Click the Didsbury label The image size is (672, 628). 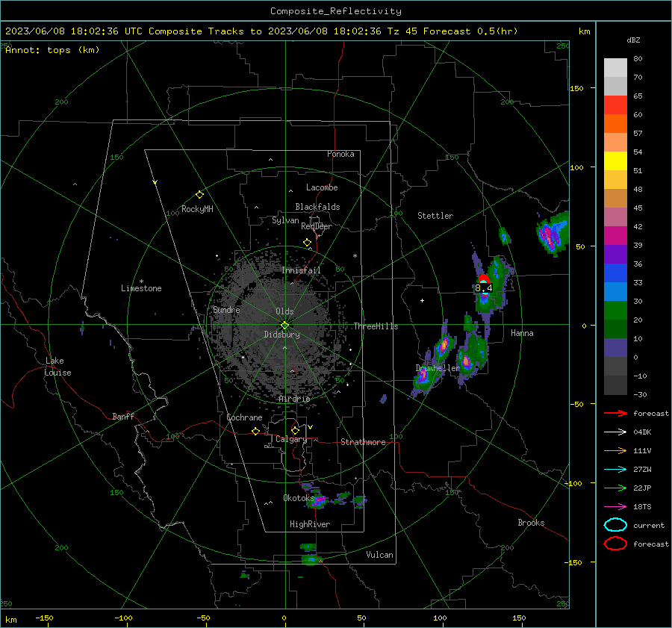(281, 335)
